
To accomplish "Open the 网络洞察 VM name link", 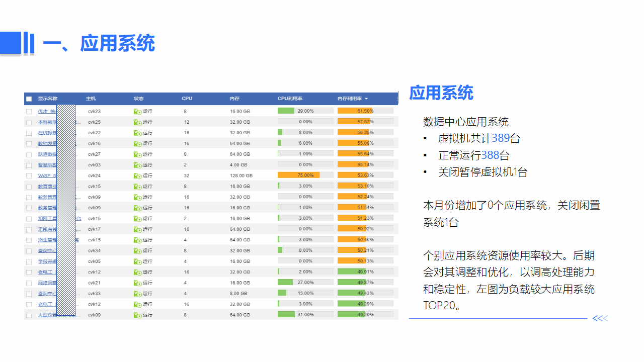I will point(47,283).
